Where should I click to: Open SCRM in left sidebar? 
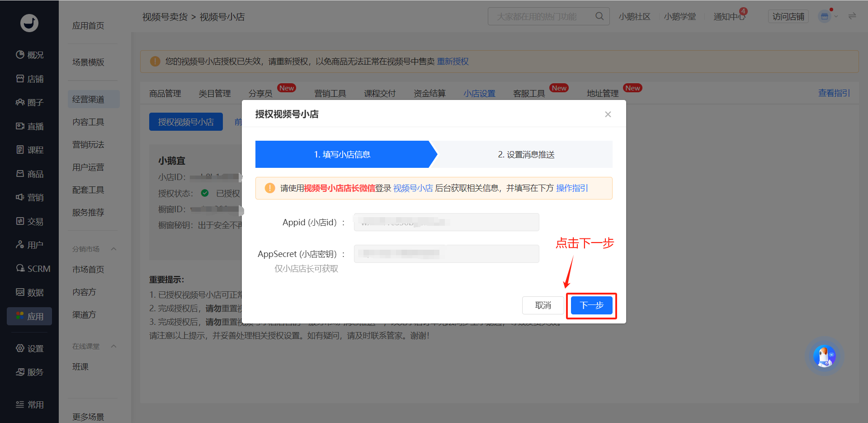pyautogui.click(x=33, y=269)
